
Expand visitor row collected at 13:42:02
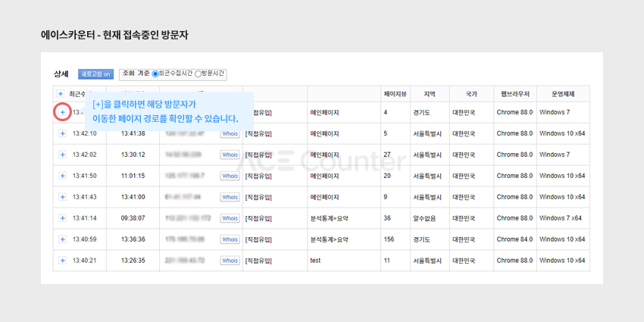(62, 155)
